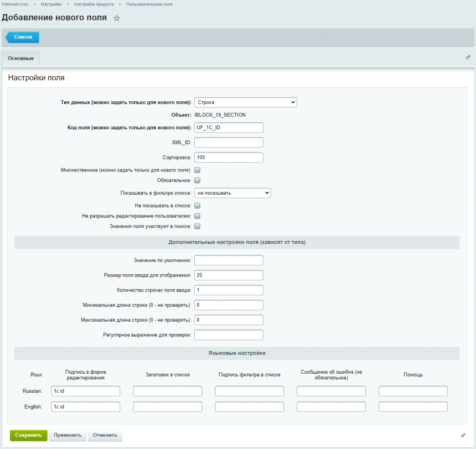Viewport: 476px width, 449px height.
Task: Enable Значения поля участвуют в поиске
Action: point(197,226)
